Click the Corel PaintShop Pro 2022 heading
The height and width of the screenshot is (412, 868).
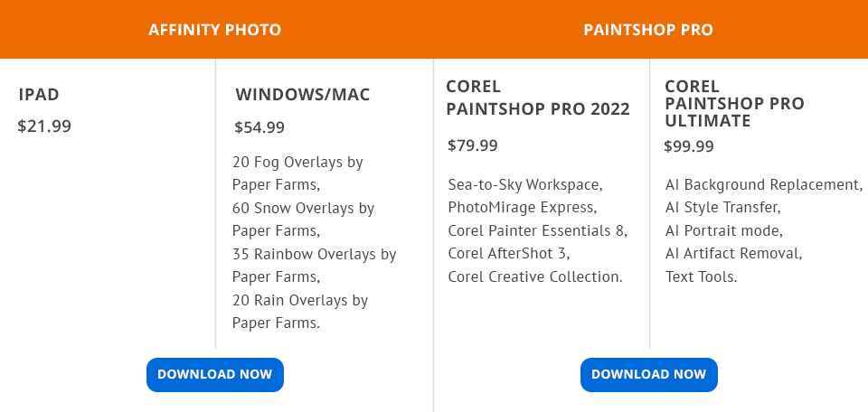pyautogui.click(x=537, y=98)
